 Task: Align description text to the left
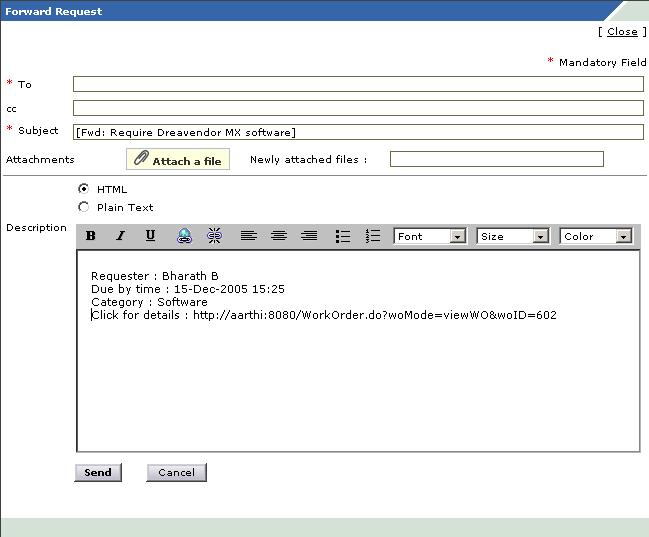pos(249,236)
